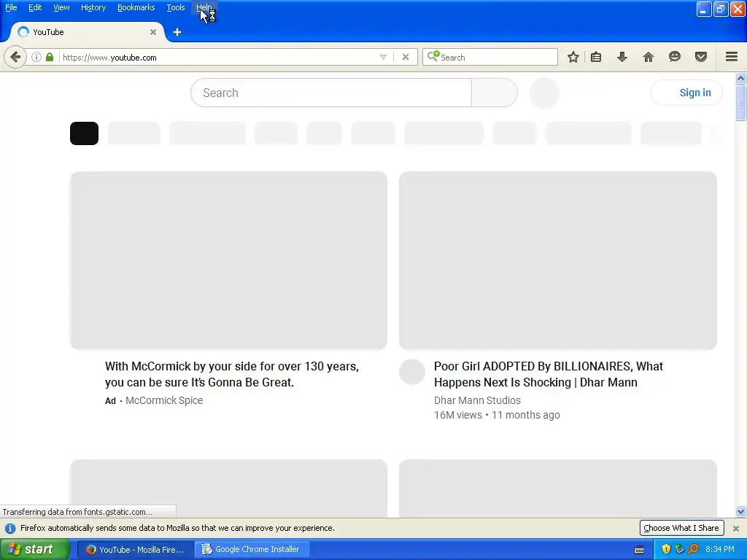The image size is (747, 560).
Task: Open the View menu
Action: coord(61,7)
